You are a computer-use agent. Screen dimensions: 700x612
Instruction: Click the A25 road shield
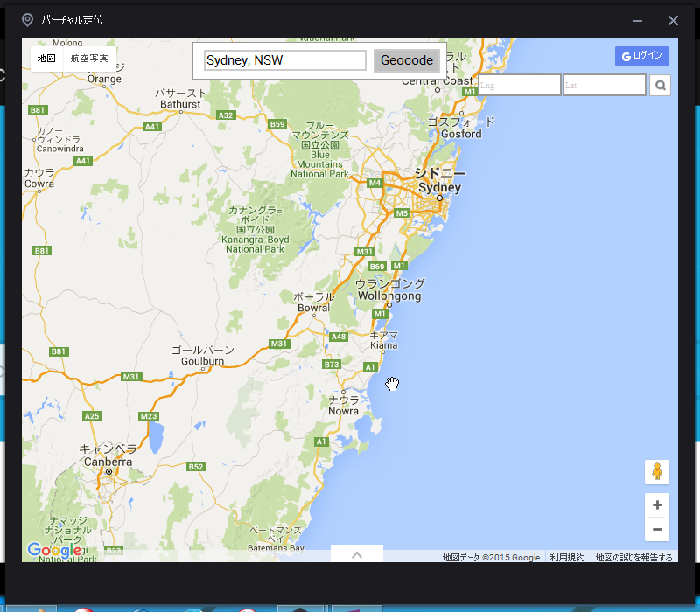point(92,416)
